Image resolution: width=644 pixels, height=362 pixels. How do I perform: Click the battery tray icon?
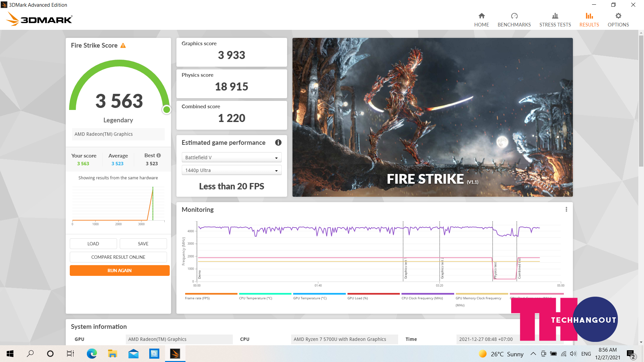(553, 354)
